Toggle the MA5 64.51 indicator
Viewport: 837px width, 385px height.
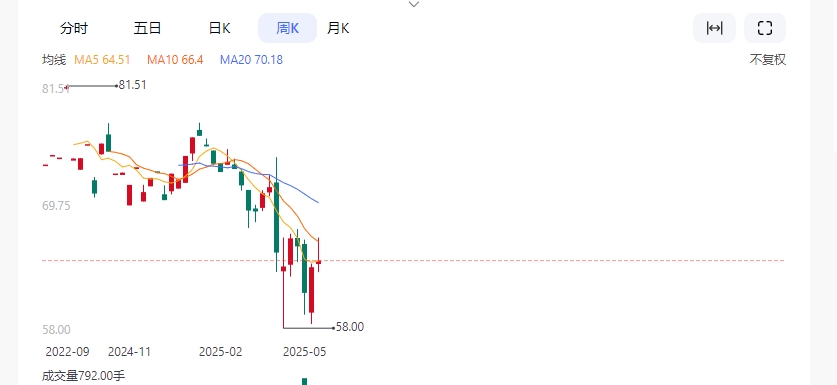102,60
